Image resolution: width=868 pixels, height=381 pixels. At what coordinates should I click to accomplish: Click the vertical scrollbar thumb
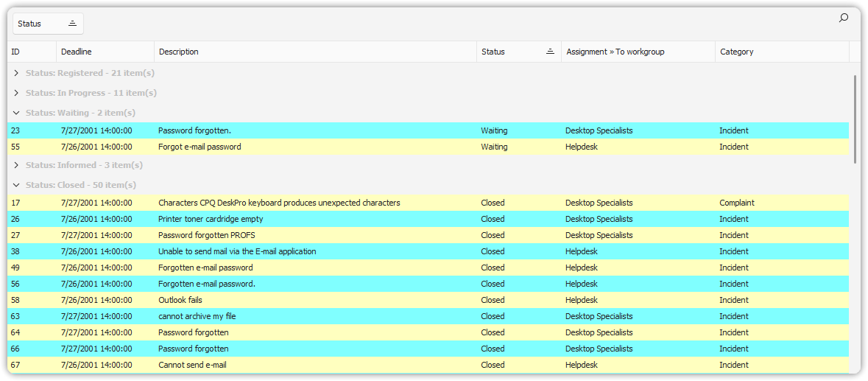(855, 118)
